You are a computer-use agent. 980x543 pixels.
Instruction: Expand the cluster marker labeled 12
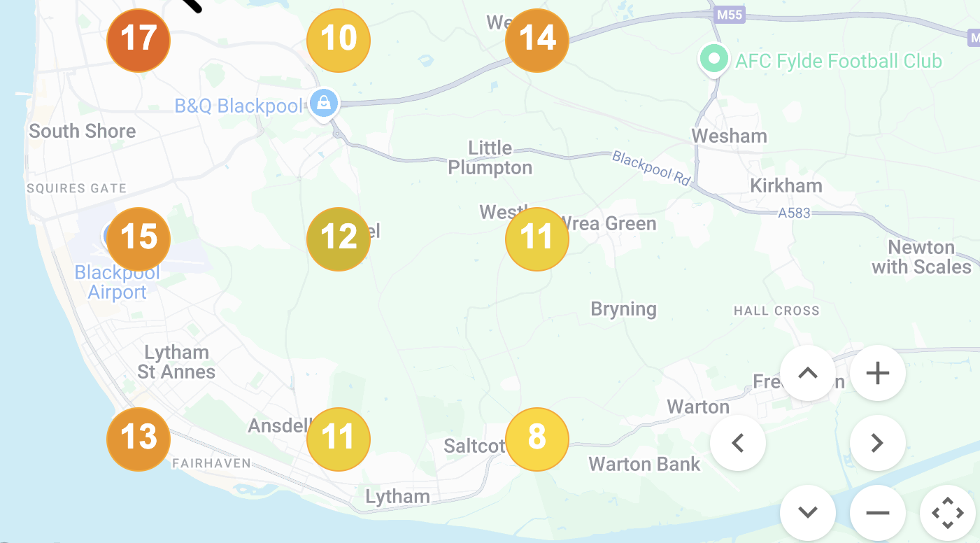(x=338, y=239)
